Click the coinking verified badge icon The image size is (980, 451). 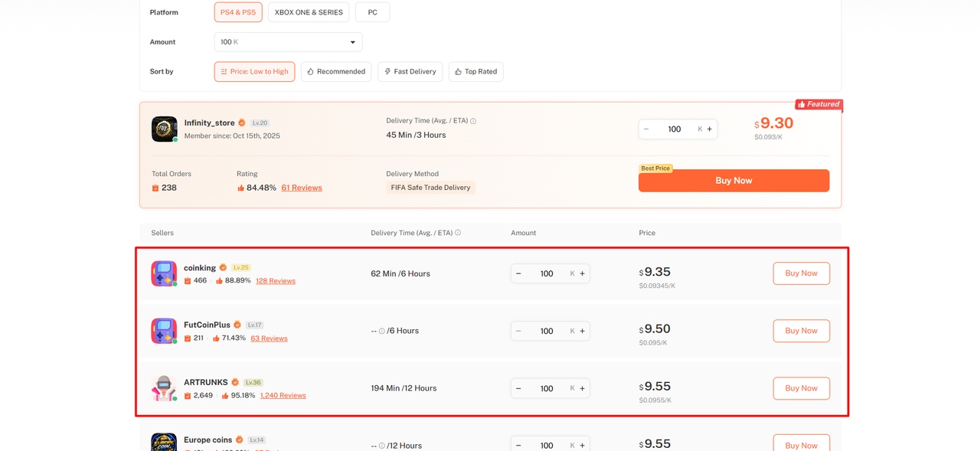tap(223, 268)
